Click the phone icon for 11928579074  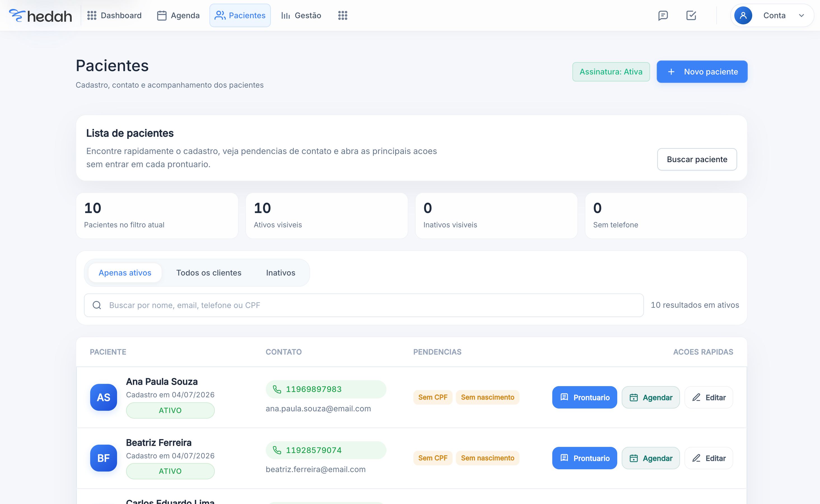[x=277, y=450]
